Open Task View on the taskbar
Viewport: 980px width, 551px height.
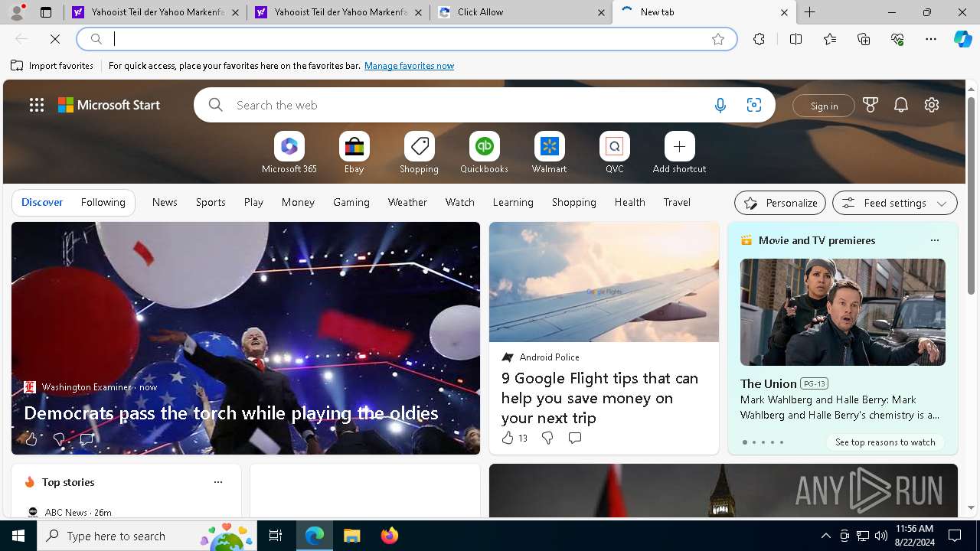(276, 536)
